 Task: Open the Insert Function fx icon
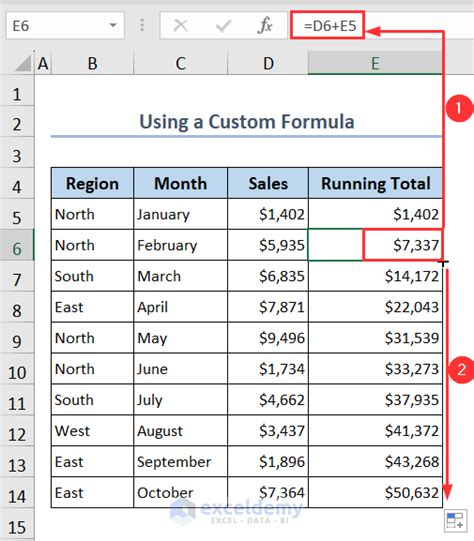[265, 26]
